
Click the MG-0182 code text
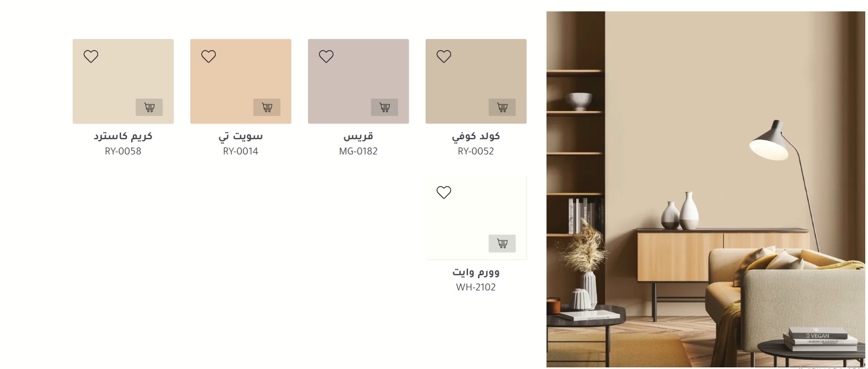coord(358,151)
